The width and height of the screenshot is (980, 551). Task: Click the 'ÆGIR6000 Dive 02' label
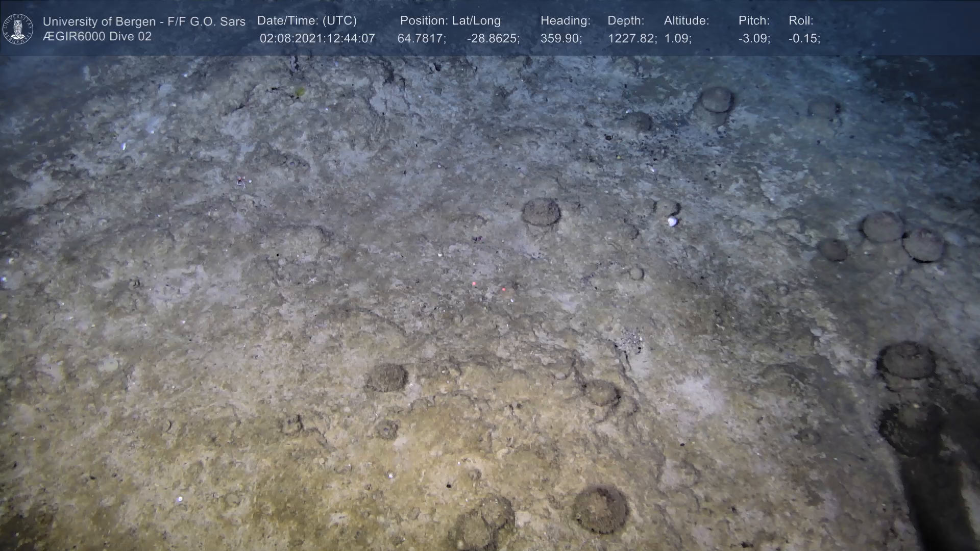coord(97,37)
